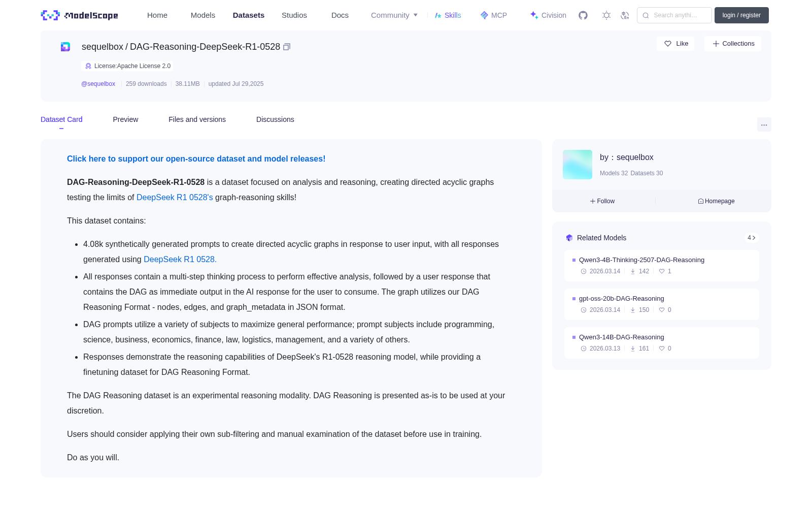The width and height of the screenshot is (812, 508).
Task: Add dataset to Collections
Action: coord(733,44)
